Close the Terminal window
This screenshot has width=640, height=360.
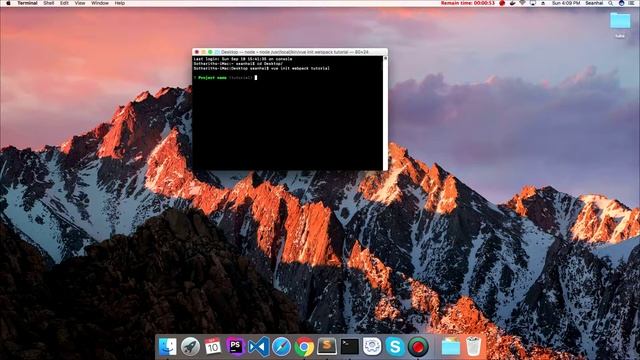(x=197, y=52)
